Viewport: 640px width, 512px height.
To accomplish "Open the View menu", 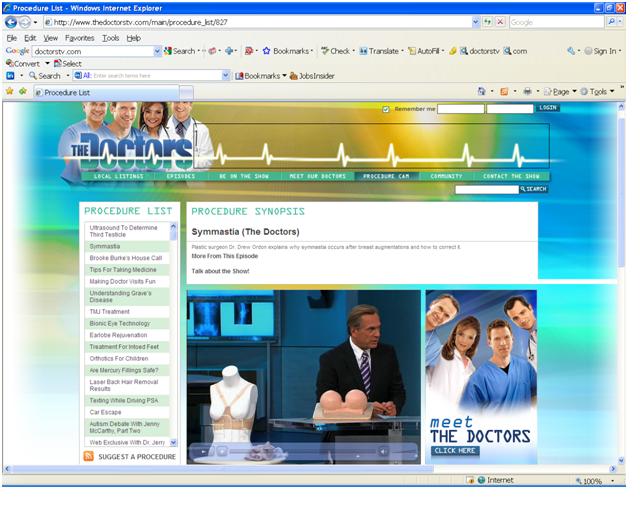I will coord(51,38).
